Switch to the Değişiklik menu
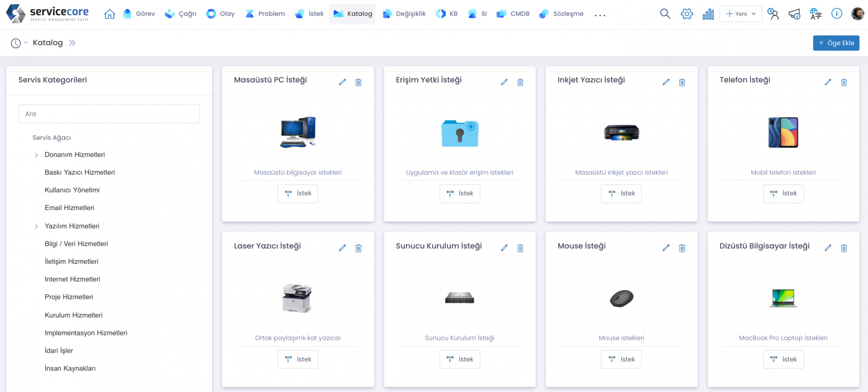This screenshot has height=392, width=868. point(404,14)
